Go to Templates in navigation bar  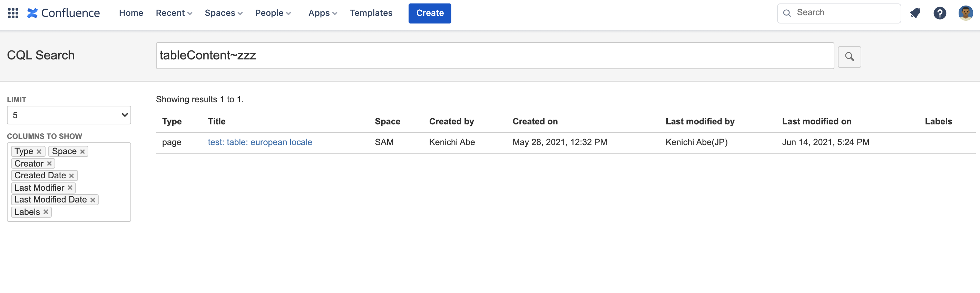click(371, 13)
